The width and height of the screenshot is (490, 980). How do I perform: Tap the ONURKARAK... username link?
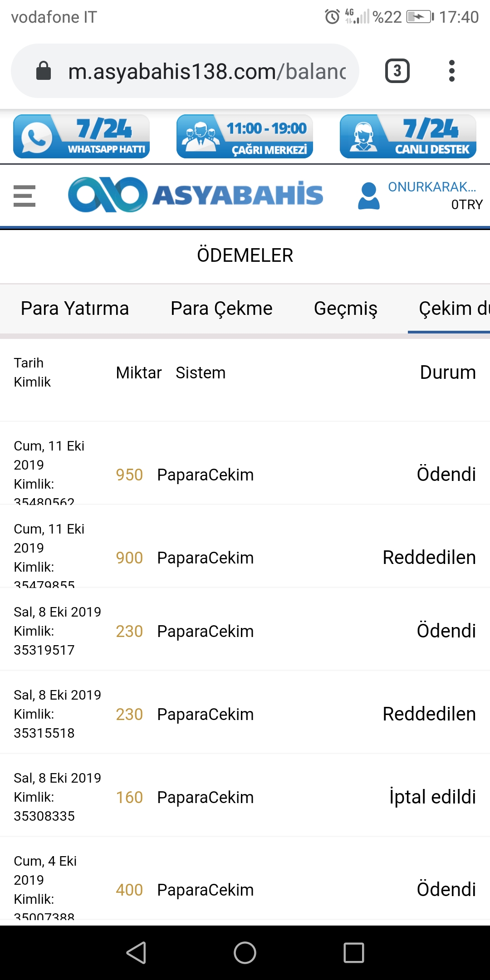(431, 187)
